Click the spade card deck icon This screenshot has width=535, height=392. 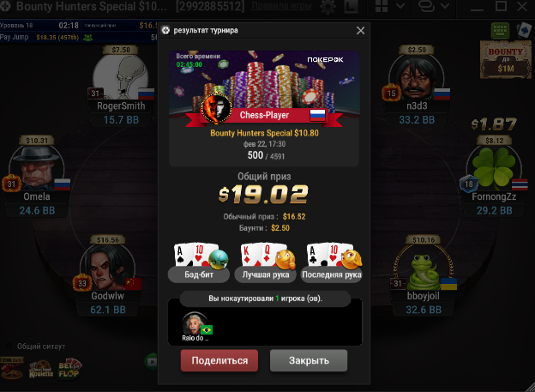524,30
